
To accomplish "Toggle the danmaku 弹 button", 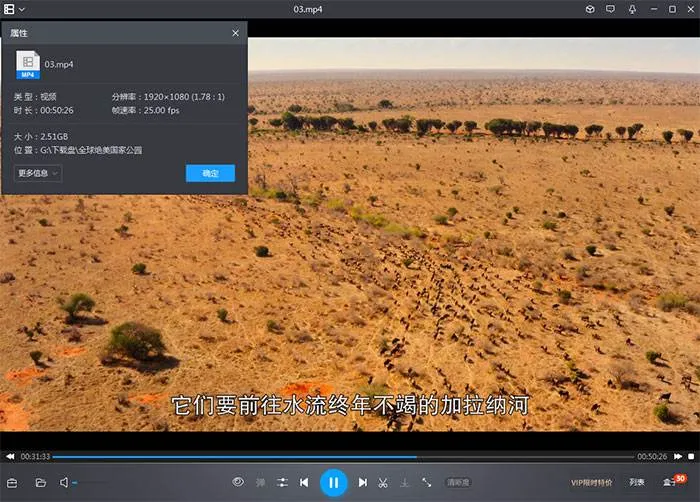I will coord(261,482).
